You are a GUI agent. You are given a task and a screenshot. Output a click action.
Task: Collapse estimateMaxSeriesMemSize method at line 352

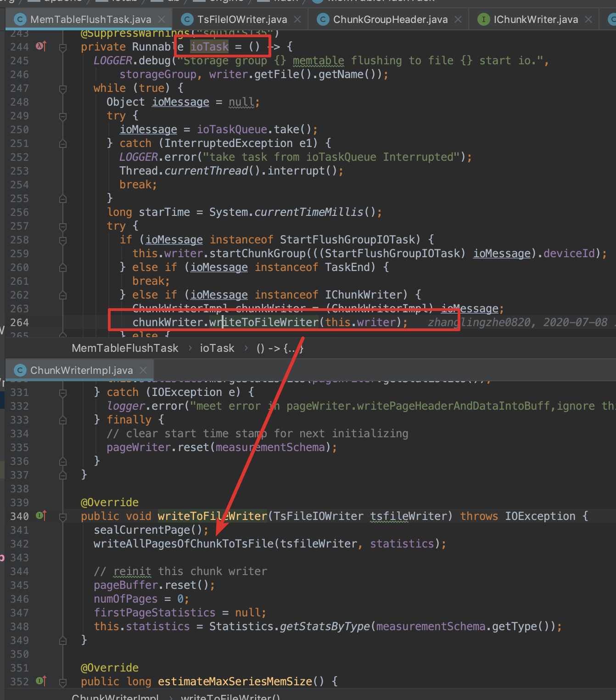[x=63, y=682]
